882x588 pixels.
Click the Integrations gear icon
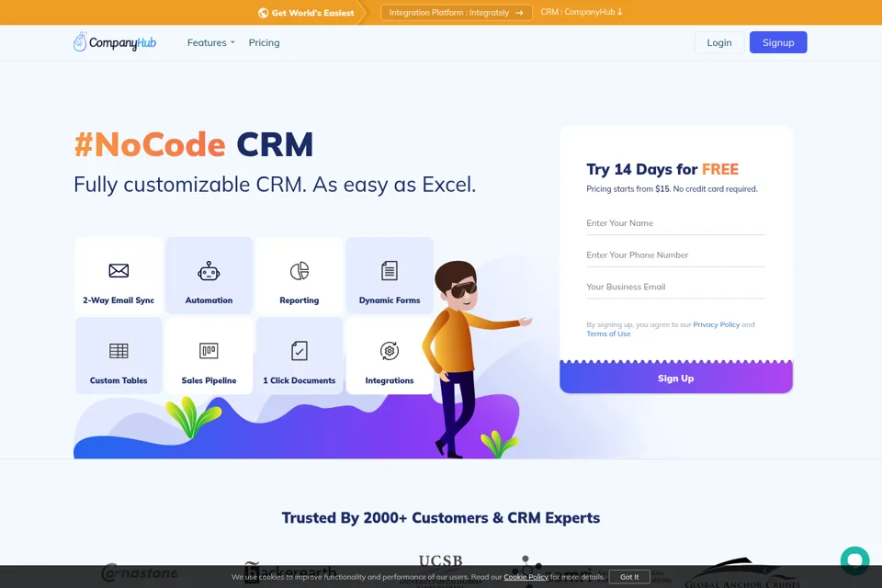pyautogui.click(x=390, y=351)
